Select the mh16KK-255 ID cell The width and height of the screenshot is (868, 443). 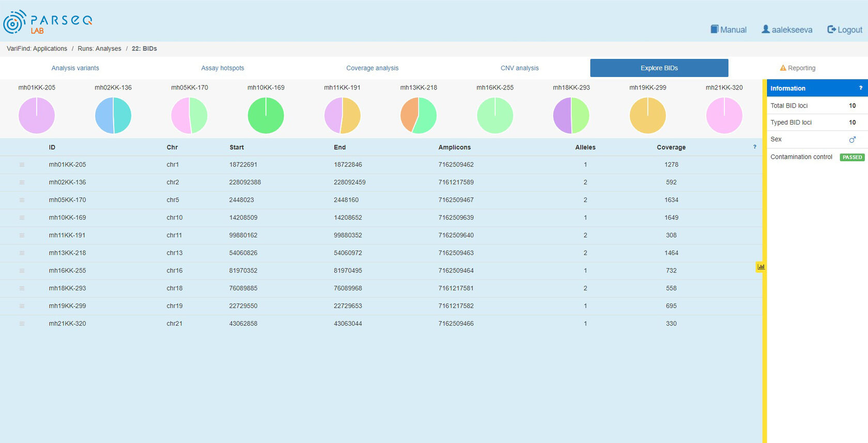coord(68,270)
